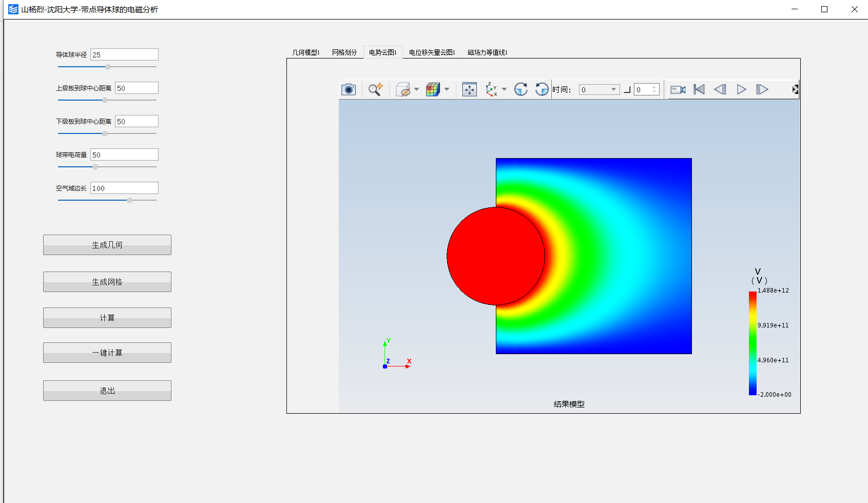The height and width of the screenshot is (503, 868).
Task: Rotate view counterclockwise icon
Action: point(542,89)
